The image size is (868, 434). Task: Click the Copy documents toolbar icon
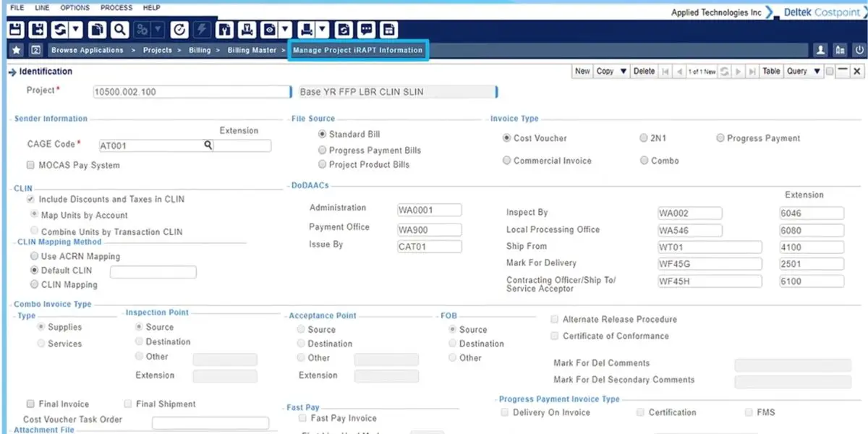98,30
